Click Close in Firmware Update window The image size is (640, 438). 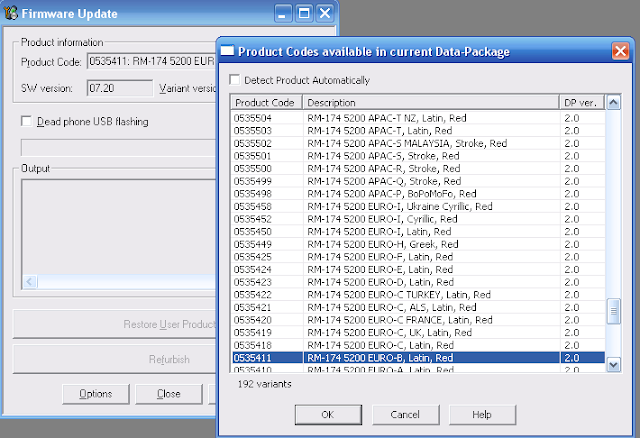169,394
